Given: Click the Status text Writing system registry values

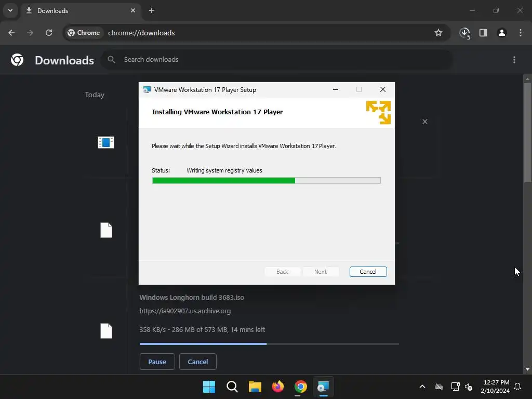Looking at the screenshot, I should 224,170.
